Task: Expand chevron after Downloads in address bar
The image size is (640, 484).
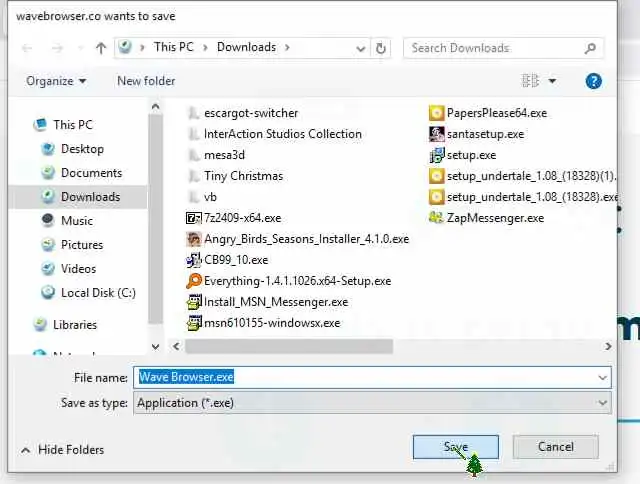Action: pyautogui.click(x=287, y=48)
